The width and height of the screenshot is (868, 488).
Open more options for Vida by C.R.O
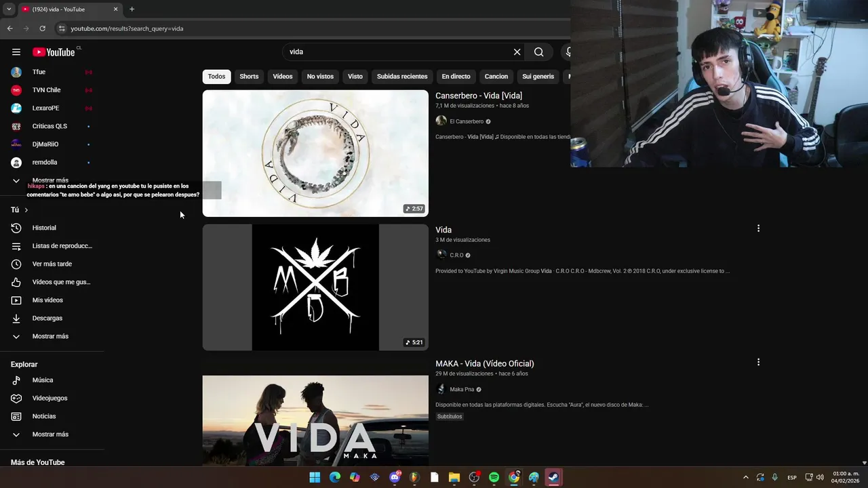pos(758,228)
